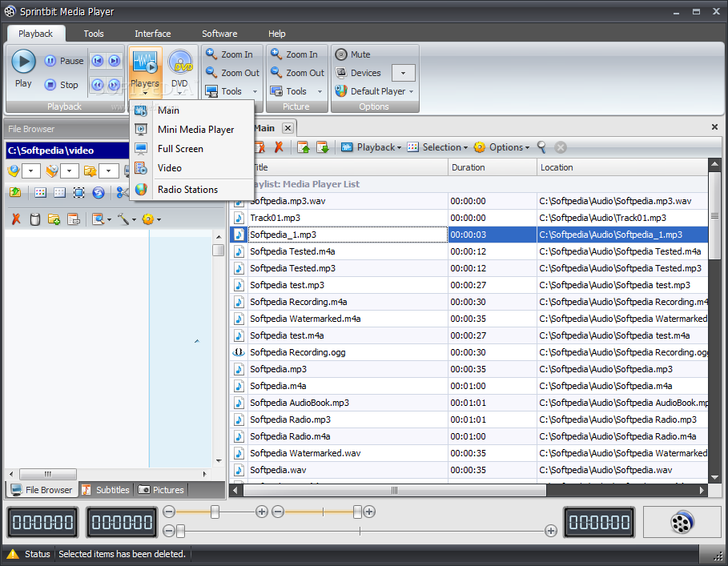Switch to the Pictures panel tab
The width and height of the screenshot is (728, 566).
coord(162,490)
